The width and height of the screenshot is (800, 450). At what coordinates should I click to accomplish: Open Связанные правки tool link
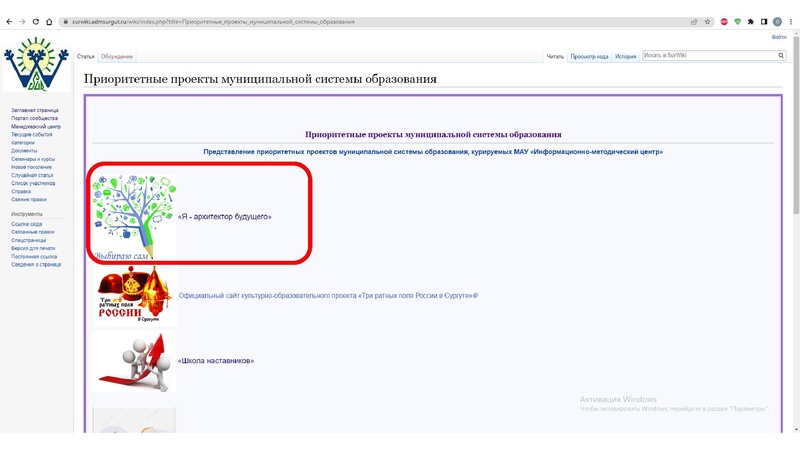[33, 232]
